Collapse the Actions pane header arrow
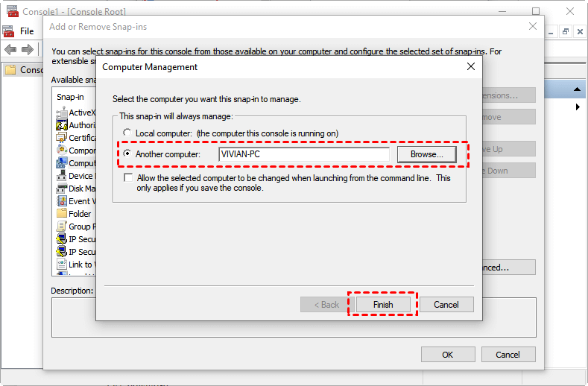The width and height of the screenshot is (588, 386). click(578, 89)
